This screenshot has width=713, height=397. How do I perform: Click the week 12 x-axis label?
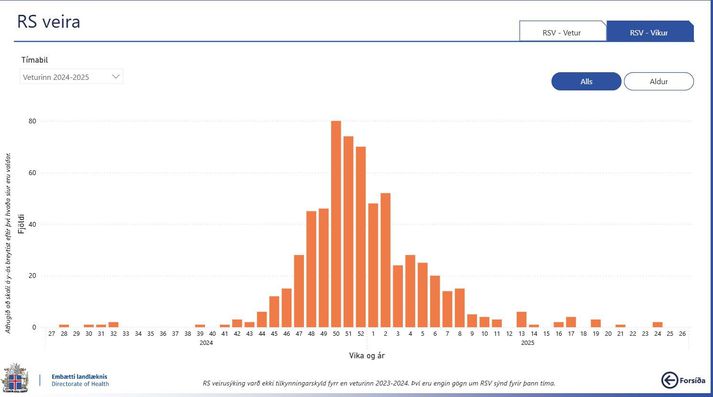(x=509, y=334)
